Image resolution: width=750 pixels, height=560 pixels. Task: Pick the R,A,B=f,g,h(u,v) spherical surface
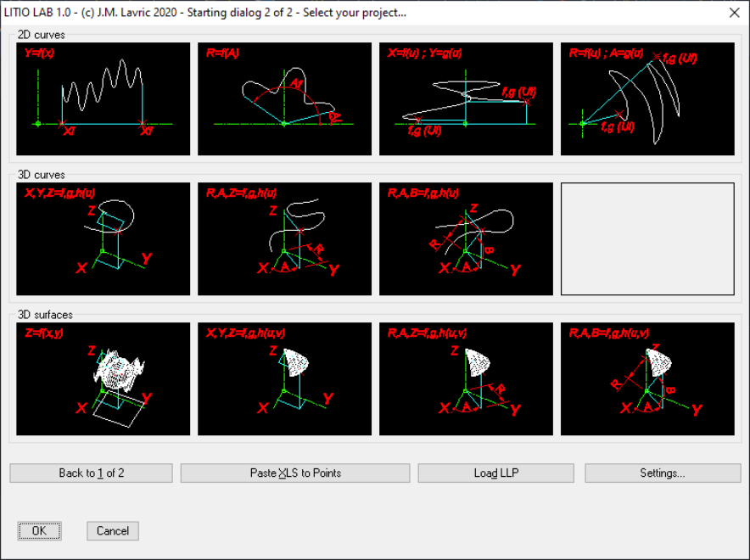[647, 378]
